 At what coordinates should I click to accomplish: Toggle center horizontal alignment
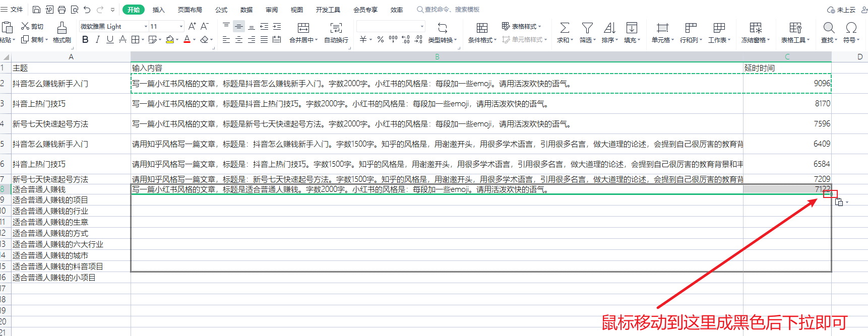pyautogui.click(x=239, y=39)
